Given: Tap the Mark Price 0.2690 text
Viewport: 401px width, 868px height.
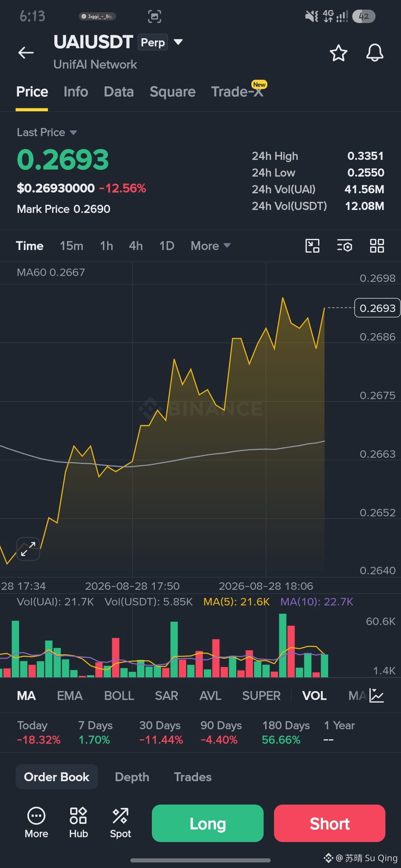Looking at the screenshot, I should [x=63, y=209].
